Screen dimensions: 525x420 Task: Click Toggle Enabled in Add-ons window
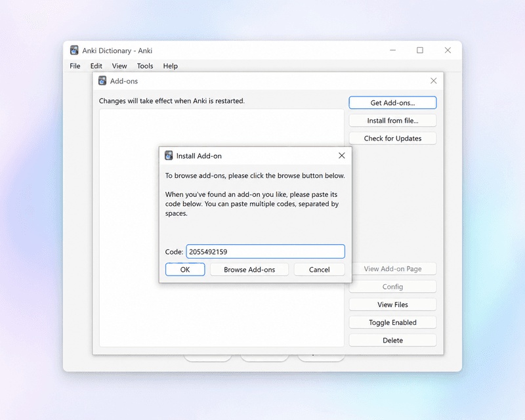click(392, 322)
